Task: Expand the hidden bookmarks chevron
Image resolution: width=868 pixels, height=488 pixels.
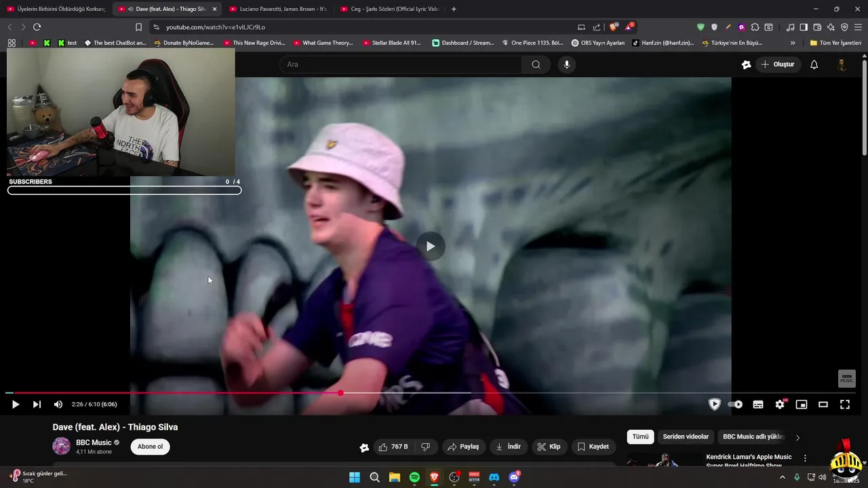Action: [793, 43]
